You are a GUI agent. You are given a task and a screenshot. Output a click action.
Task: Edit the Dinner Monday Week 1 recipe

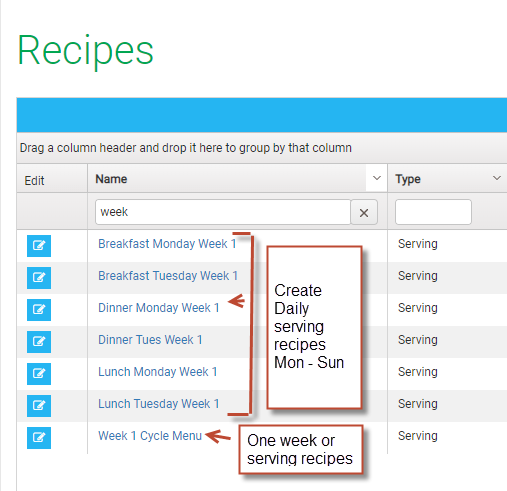[x=39, y=310]
